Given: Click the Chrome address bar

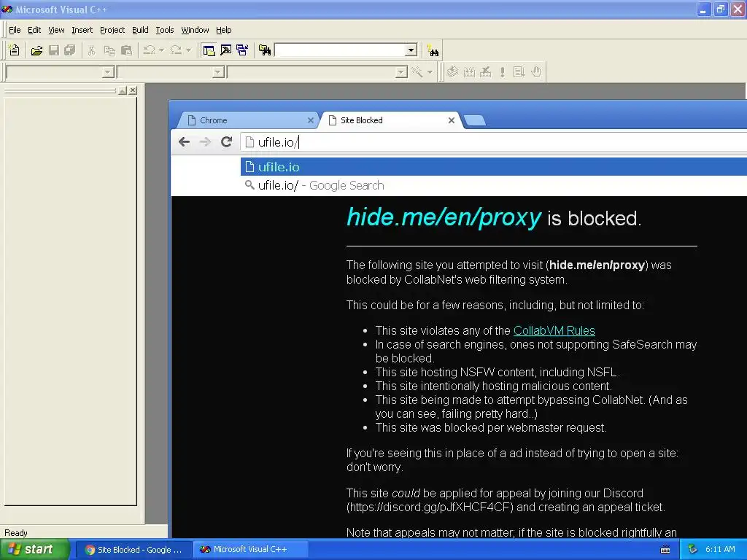Looking at the screenshot, I should (x=494, y=142).
